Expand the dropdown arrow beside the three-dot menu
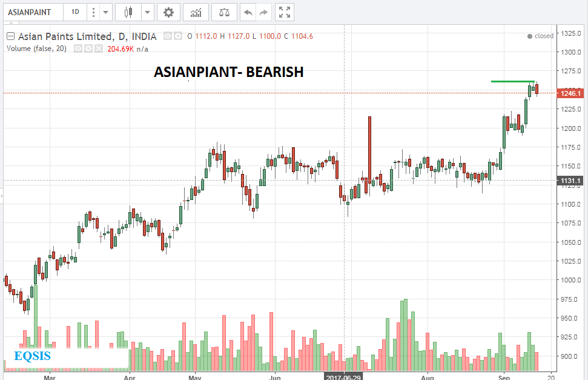The height and width of the screenshot is (380, 588). (x=106, y=12)
